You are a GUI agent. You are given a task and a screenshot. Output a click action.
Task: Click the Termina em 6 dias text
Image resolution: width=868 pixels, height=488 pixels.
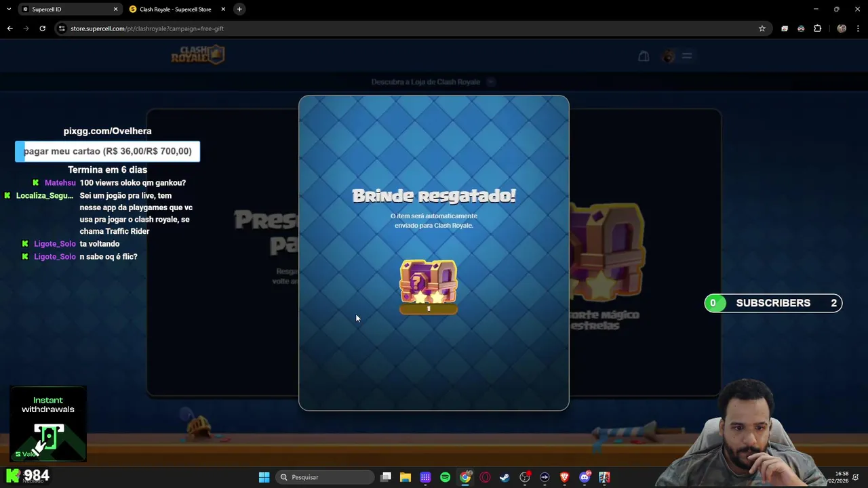107,169
